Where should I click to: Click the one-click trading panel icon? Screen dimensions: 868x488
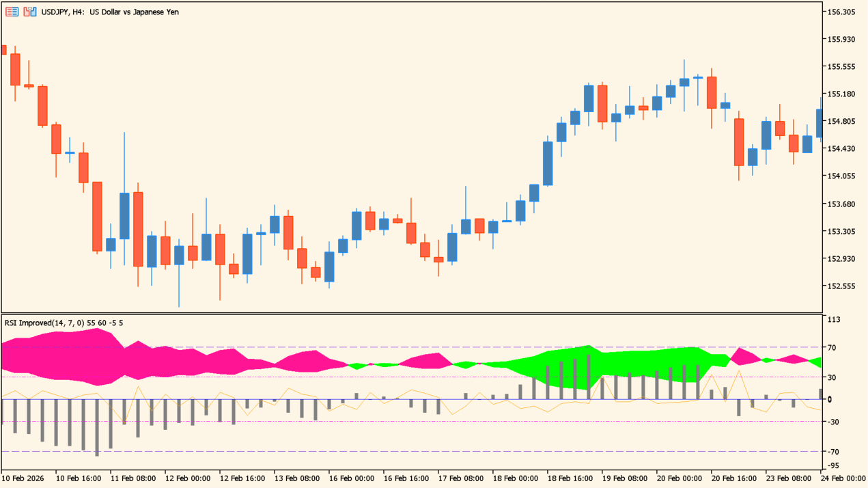tap(12, 12)
